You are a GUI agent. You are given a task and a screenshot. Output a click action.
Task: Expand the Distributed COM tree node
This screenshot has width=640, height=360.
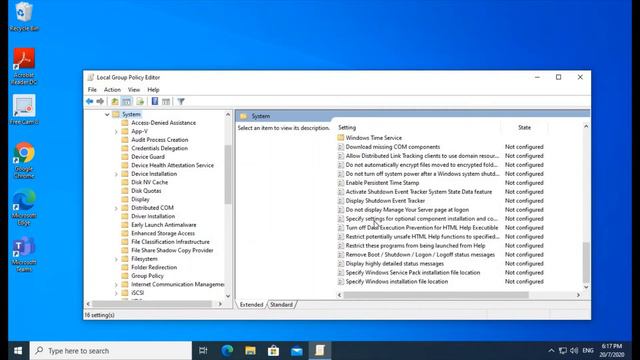click(x=116, y=208)
